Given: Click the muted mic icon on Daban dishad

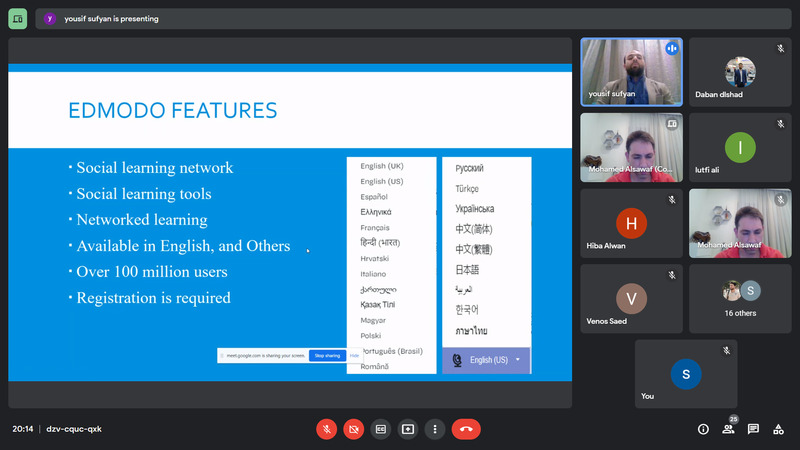Looking at the screenshot, I should coord(780,48).
